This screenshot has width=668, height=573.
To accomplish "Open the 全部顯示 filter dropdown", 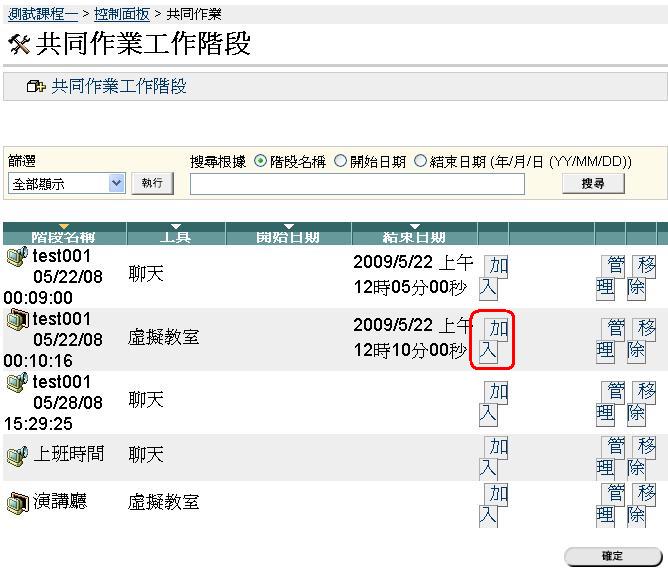I will coord(66,183).
